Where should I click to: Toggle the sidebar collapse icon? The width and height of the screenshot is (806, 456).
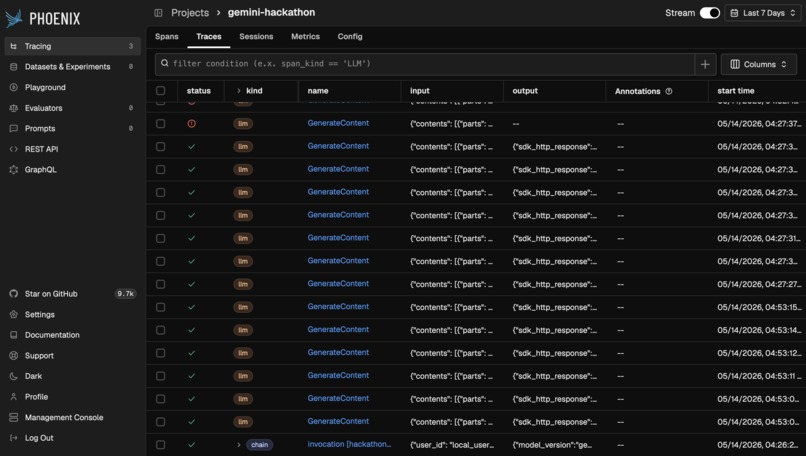point(158,13)
